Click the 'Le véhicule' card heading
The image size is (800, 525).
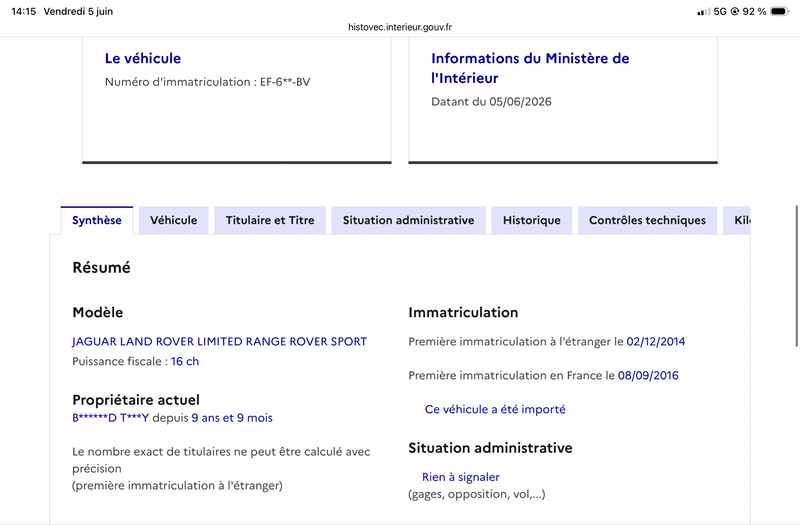click(143, 58)
